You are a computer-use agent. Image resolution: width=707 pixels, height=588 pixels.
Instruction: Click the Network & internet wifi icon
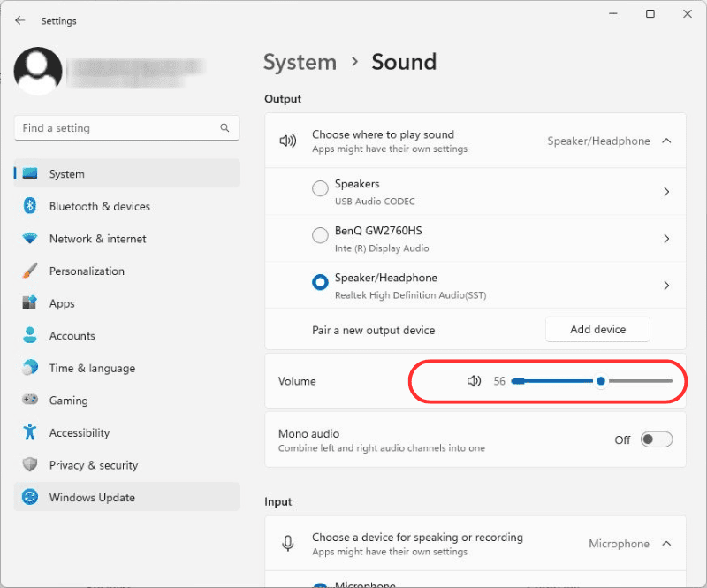(x=30, y=239)
